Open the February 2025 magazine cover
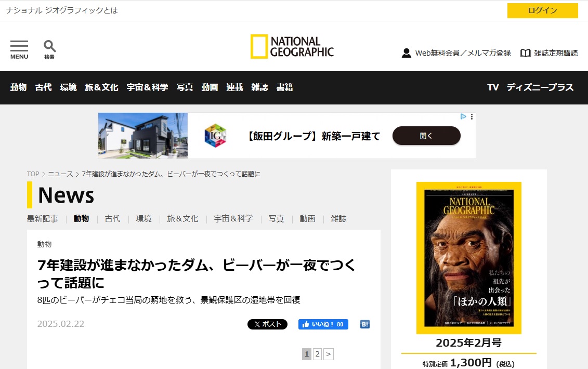Image resolution: width=588 pixels, height=369 pixels. pos(468,258)
